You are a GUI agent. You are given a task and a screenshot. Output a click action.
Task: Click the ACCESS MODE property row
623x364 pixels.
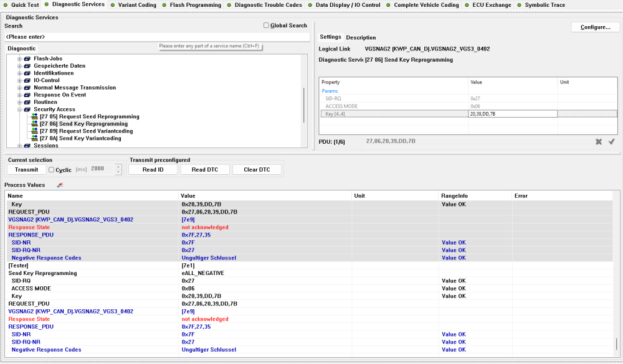(468, 106)
